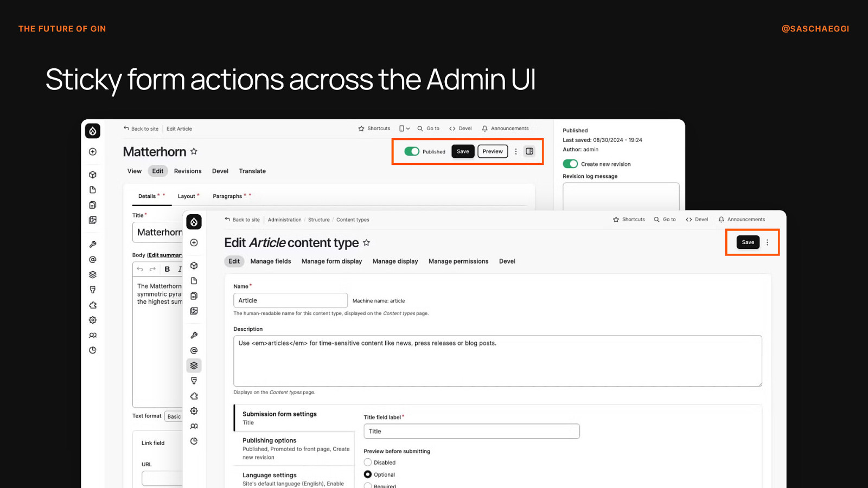The image size is (868, 488).
Task: Click the plus create icon in the Matterhorn window sidebar
Action: [93, 152]
